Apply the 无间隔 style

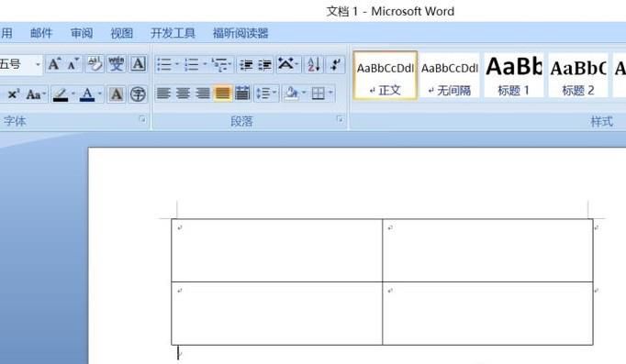click(450, 75)
